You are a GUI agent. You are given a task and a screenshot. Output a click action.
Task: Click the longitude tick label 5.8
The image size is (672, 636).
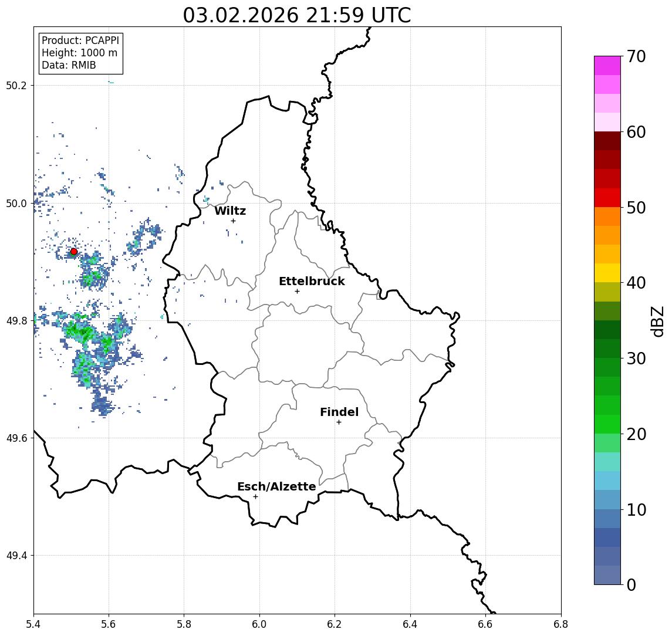(184, 624)
